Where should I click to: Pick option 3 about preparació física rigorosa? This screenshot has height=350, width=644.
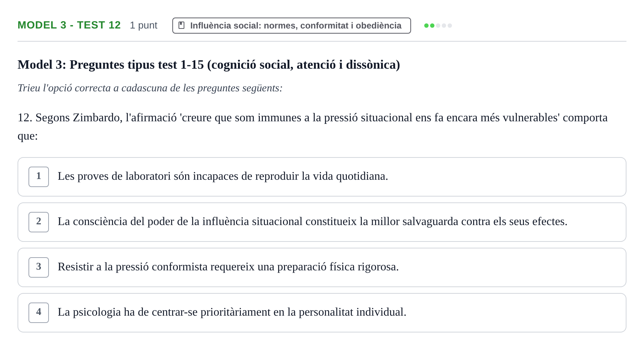[x=322, y=267]
